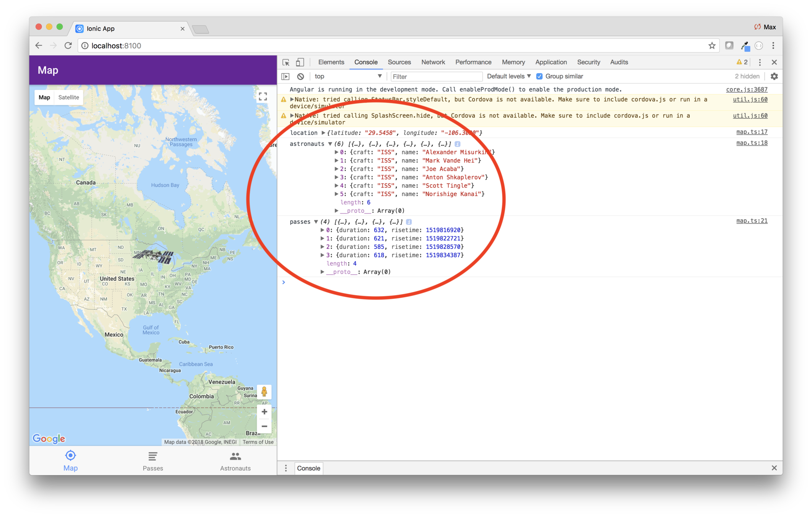Image resolution: width=812 pixels, height=517 pixels.
Task: Click the Street View pegman icon
Action: (x=264, y=392)
